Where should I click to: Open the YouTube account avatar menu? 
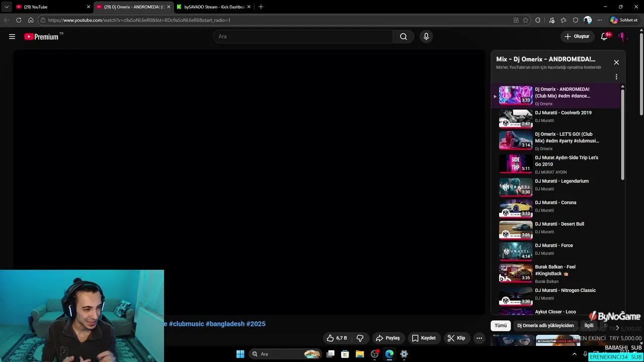[622, 36]
